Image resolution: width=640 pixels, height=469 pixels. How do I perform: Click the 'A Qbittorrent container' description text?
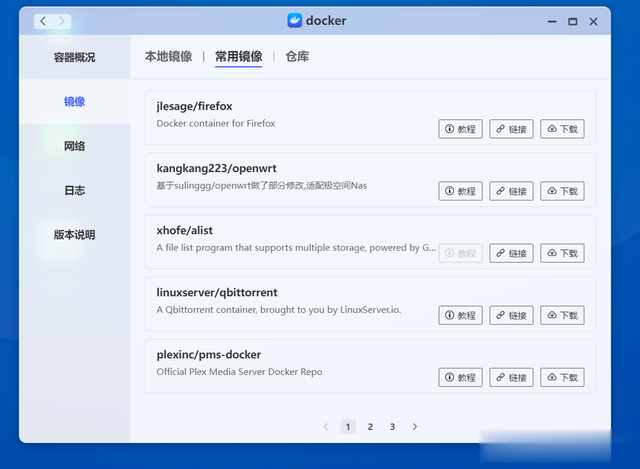tap(279, 310)
